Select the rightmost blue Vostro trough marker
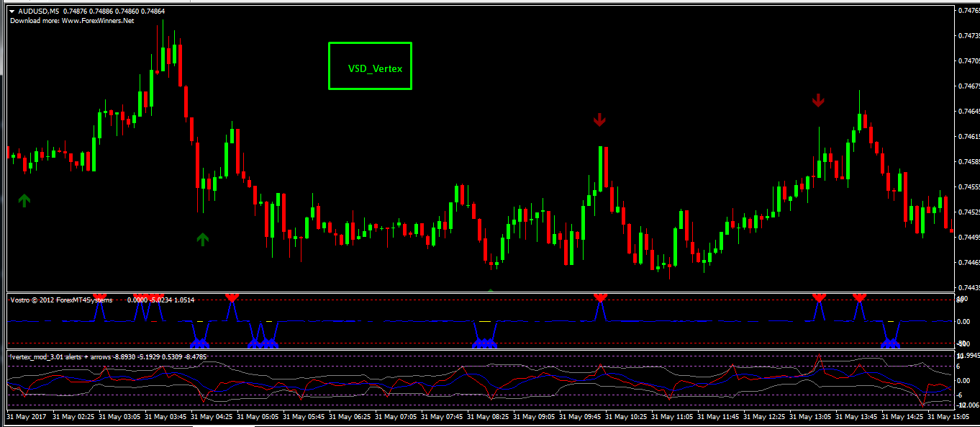The image size is (980, 427). pyautogui.click(x=891, y=343)
